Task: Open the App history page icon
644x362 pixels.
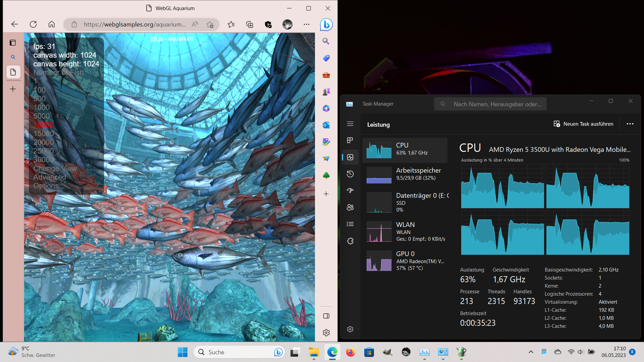Action: (350, 174)
